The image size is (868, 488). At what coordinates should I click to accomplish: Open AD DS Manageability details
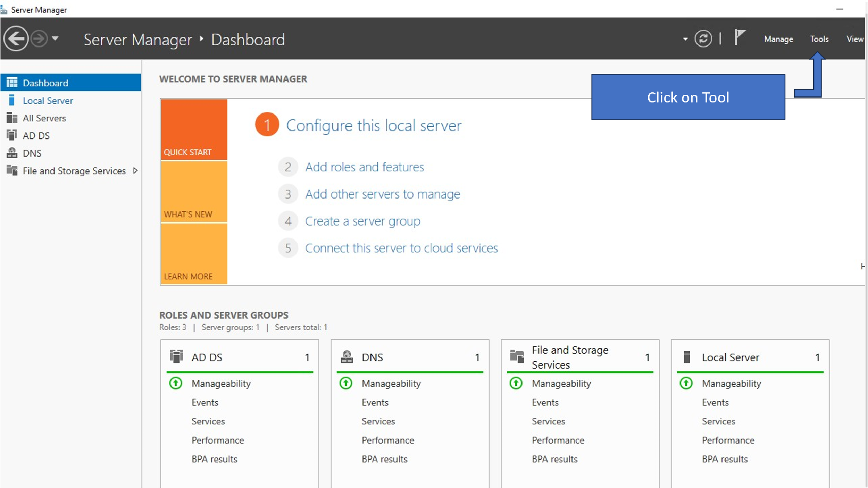(x=221, y=384)
